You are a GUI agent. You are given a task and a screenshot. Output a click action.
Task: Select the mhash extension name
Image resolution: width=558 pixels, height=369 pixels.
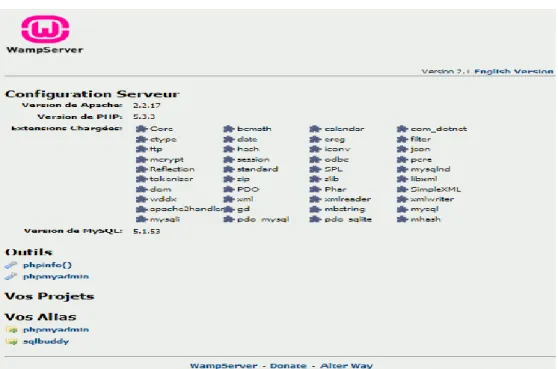coord(426,220)
